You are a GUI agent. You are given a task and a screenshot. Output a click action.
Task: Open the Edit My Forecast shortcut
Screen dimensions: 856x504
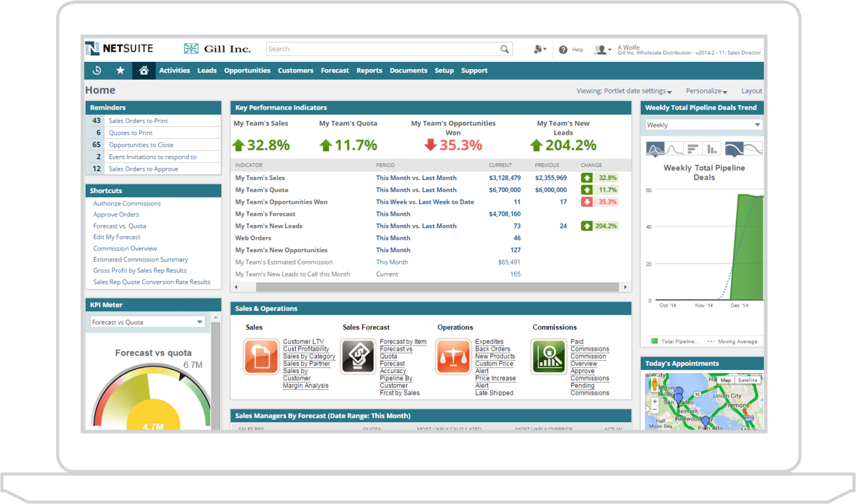pyautogui.click(x=116, y=237)
